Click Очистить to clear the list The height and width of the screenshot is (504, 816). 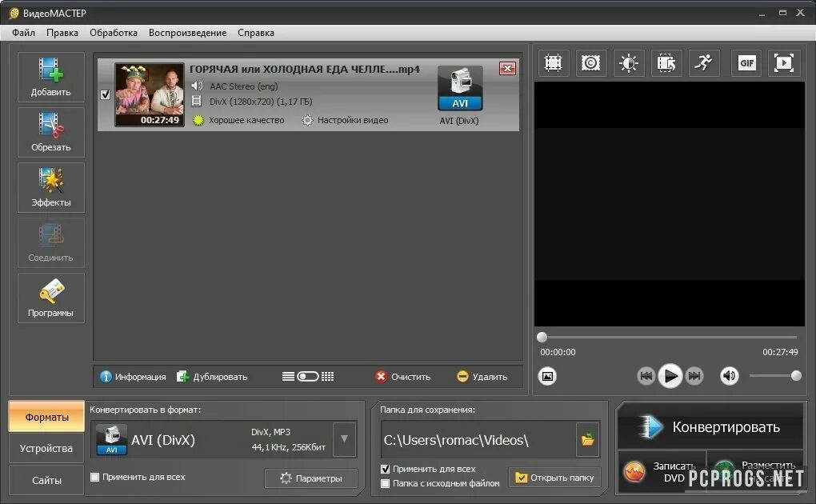(402, 377)
